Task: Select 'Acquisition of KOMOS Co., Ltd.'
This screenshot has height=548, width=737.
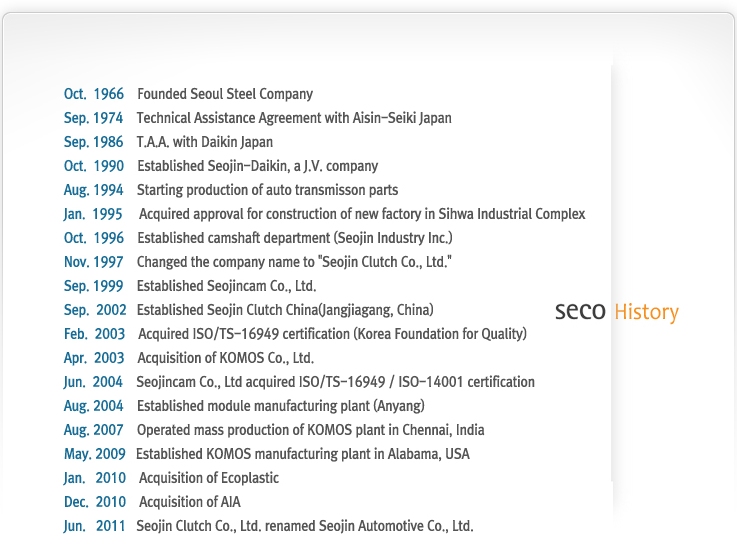Action: (x=225, y=358)
